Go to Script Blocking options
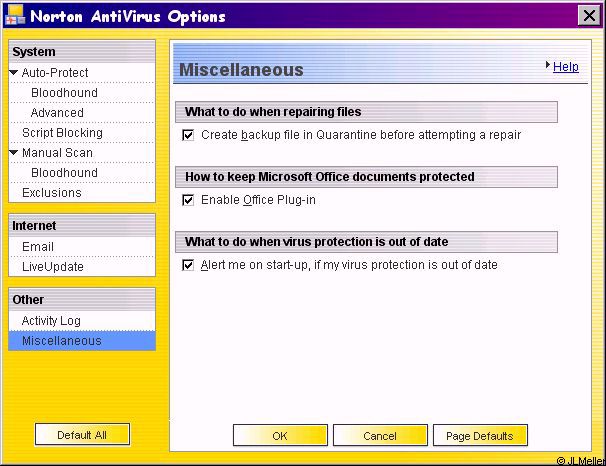 pyautogui.click(x=62, y=133)
